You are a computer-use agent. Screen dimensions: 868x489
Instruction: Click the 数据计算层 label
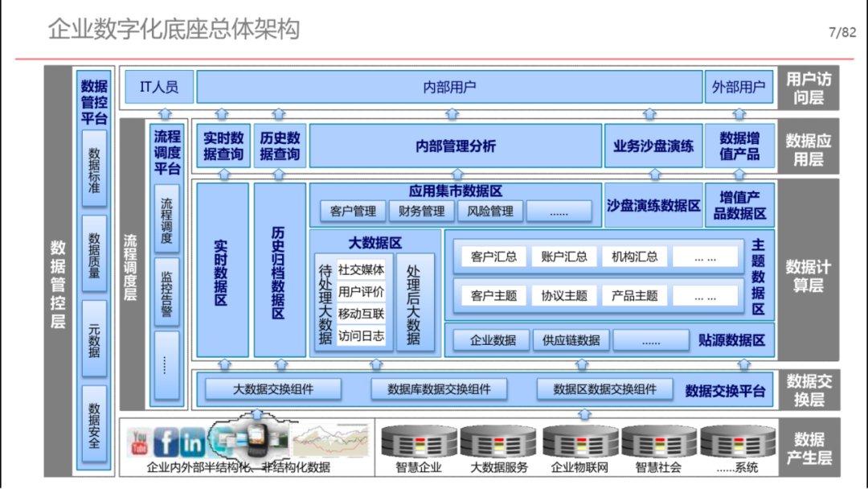click(809, 276)
